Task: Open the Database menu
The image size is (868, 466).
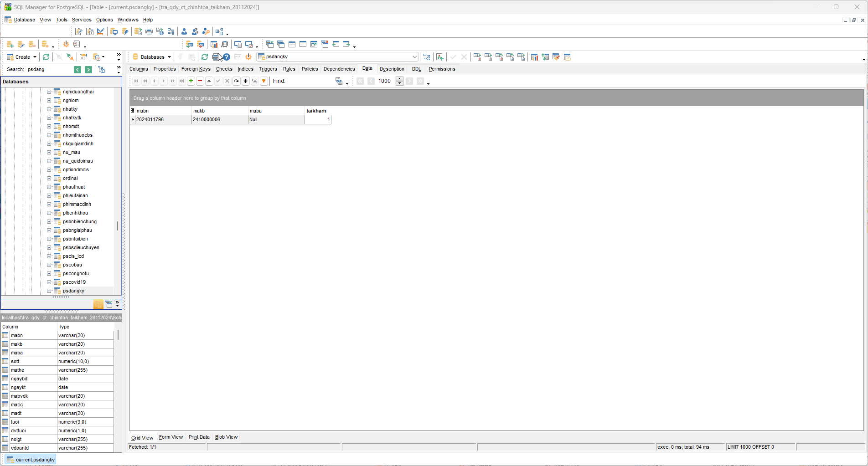Action: coord(24,20)
